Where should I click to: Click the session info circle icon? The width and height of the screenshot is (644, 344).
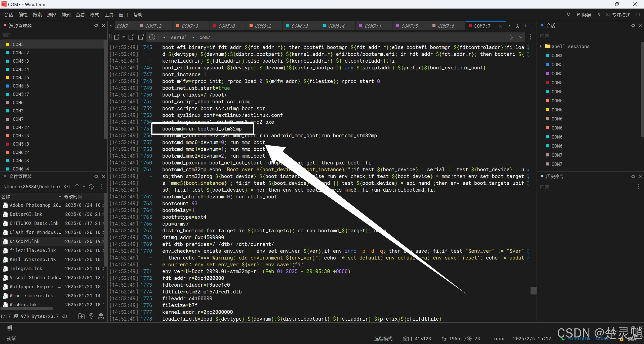point(152,37)
